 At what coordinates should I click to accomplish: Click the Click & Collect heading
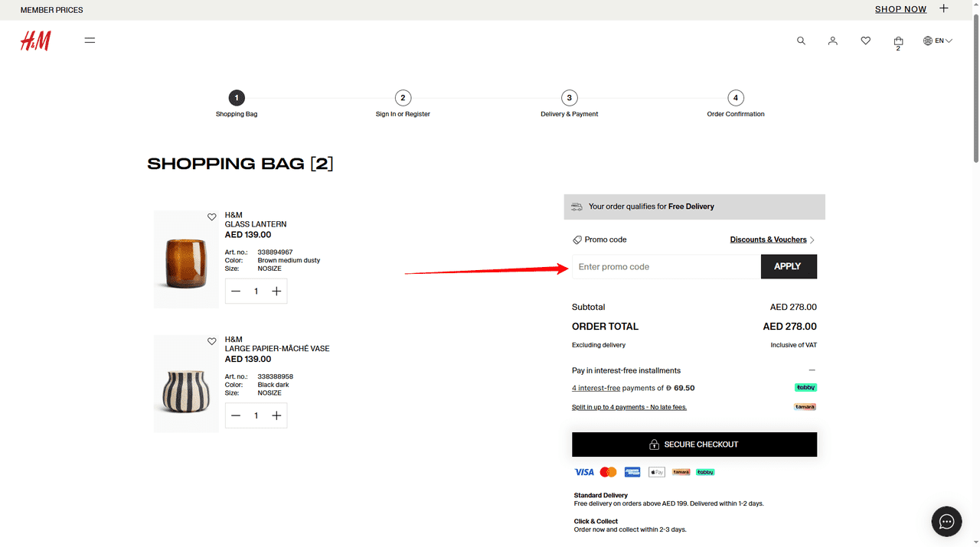click(596, 522)
